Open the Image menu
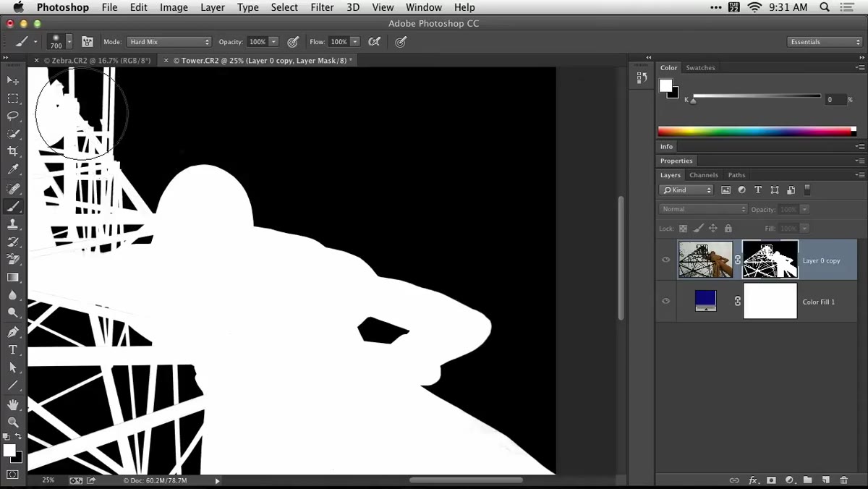This screenshot has height=489, width=868. (174, 7)
